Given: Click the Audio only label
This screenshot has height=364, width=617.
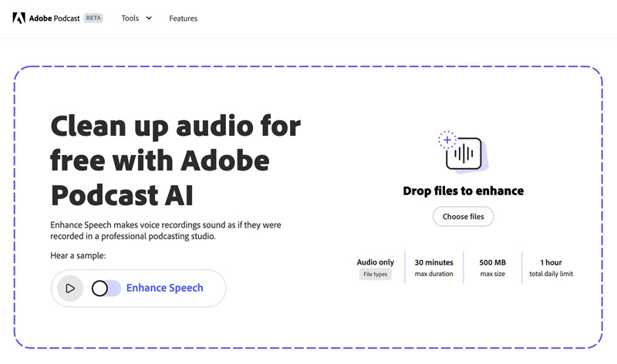Looking at the screenshot, I should click(x=375, y=262).
